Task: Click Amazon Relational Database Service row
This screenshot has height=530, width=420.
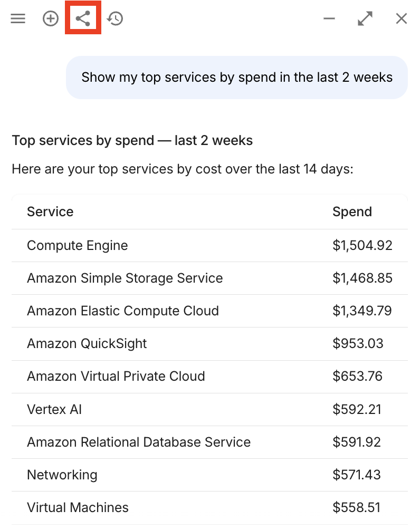Action: [x=139, y=442]
